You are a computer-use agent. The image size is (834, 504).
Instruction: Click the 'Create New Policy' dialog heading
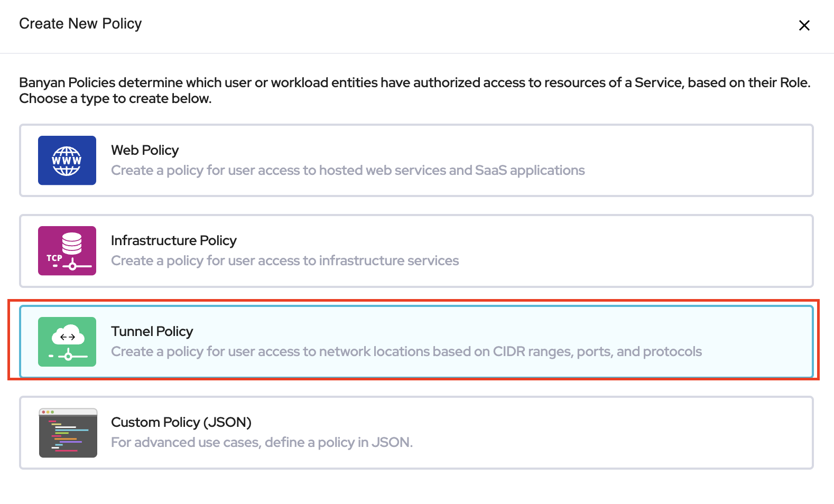tap(80, 24)
